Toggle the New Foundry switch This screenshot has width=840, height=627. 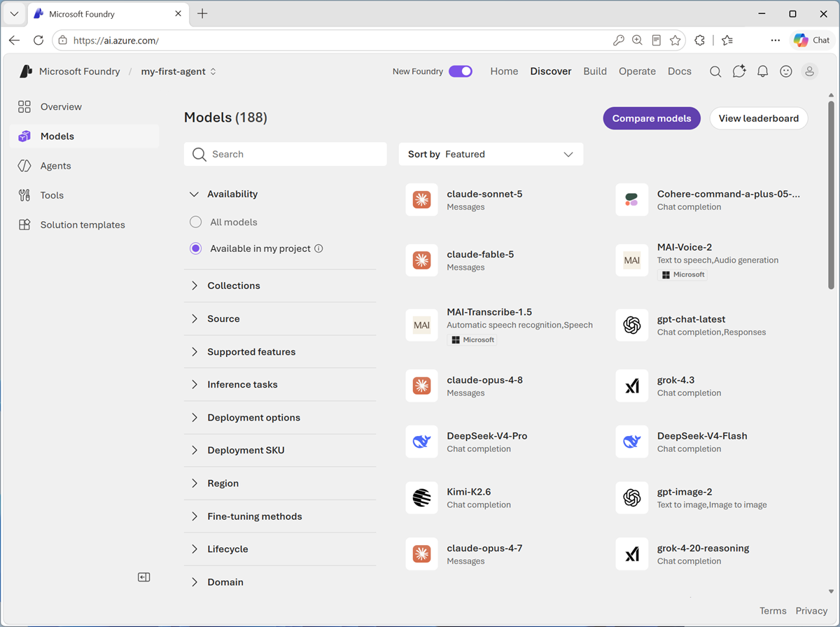(461, 71)
